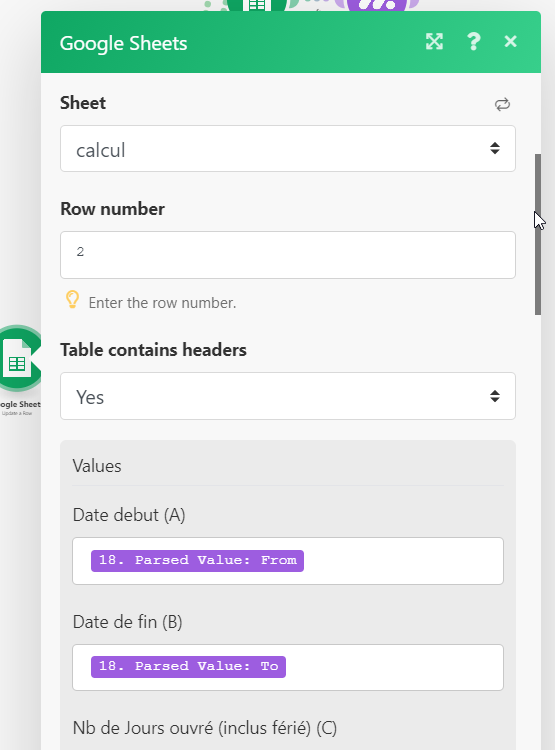Open the Sheet dropdown showing calcul
Image resolution: width=555 pixels, height=750 pixels.
tap(288, 149)
